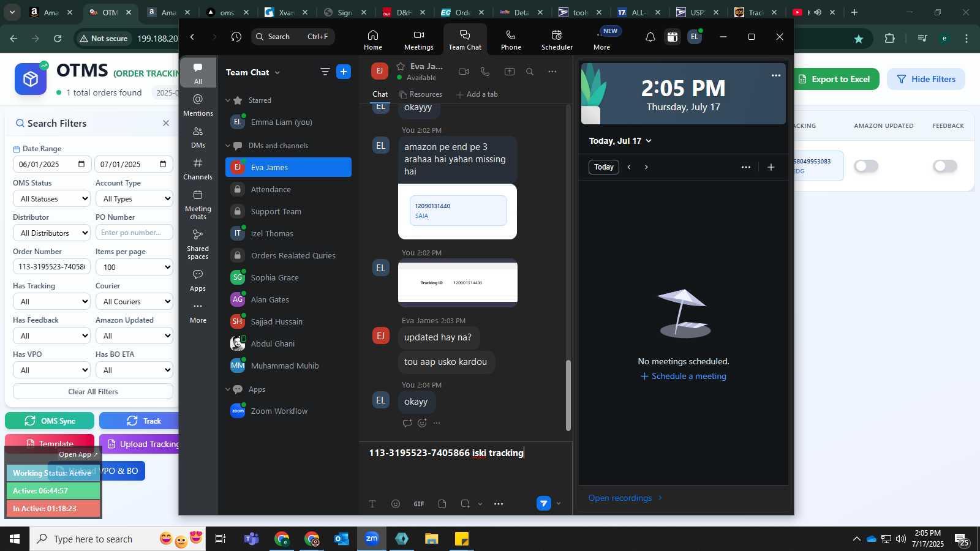Collapse the Apps section in the chat list

[228, 389]
